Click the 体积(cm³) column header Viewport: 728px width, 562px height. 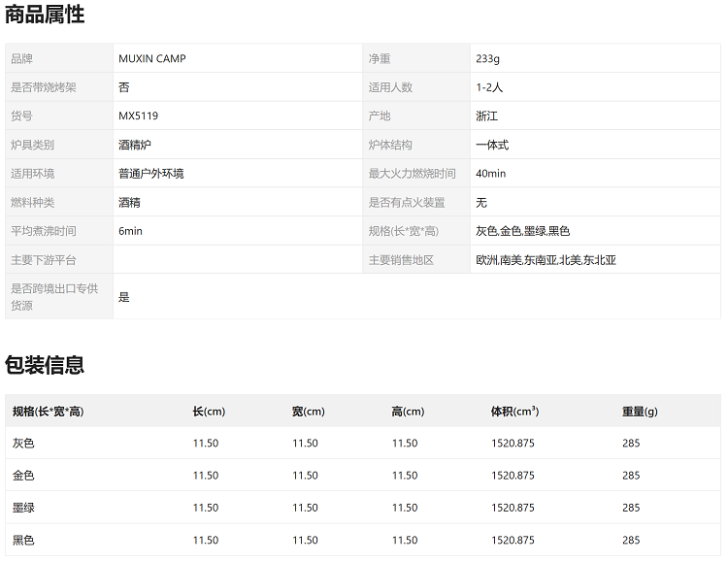click(514, 412)
